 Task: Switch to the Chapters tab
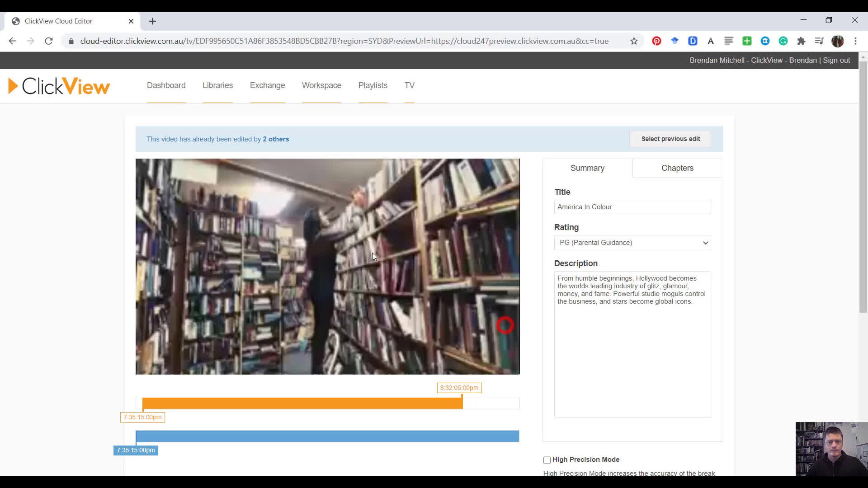678,168
